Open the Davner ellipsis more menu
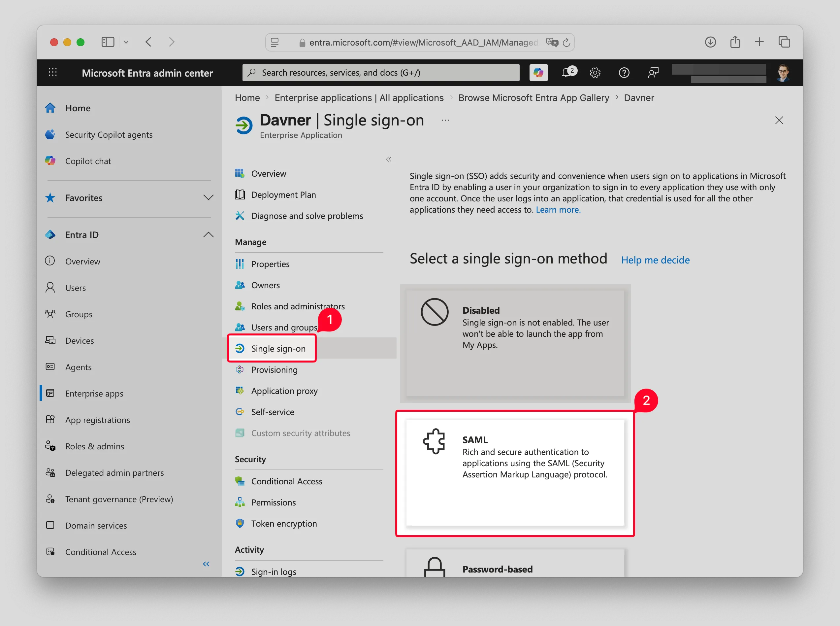This screenshot has height=626, width=840. (x=445, y=120)
